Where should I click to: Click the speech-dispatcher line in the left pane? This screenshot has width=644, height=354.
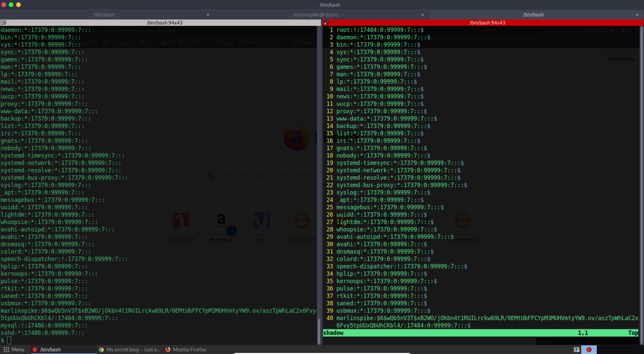(x=64, y=259)
